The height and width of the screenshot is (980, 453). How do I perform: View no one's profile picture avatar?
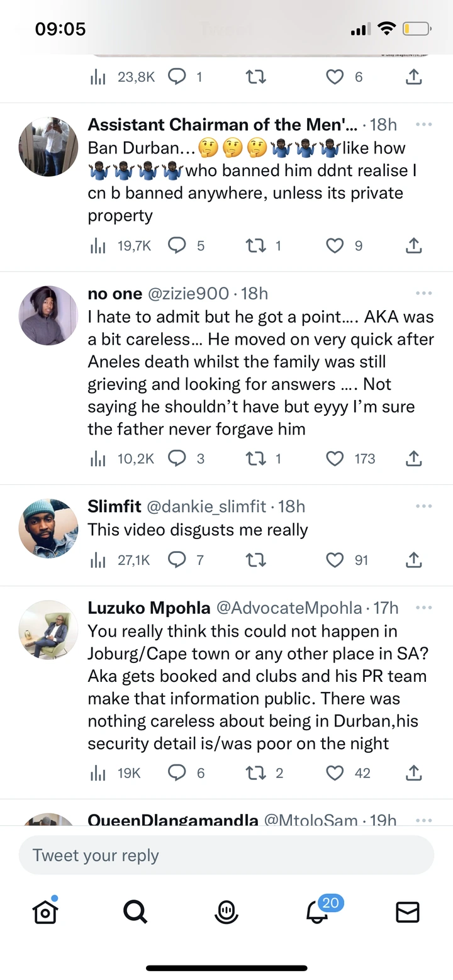(48, 316)
